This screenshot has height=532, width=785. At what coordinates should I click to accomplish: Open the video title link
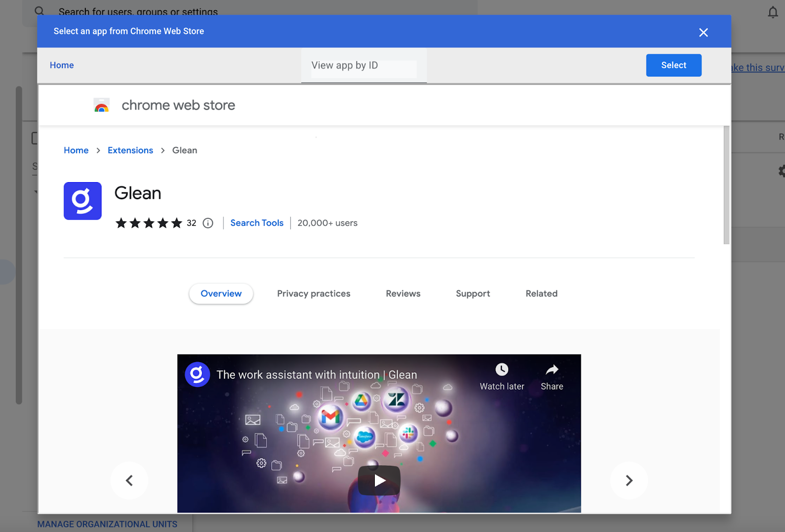317,374
